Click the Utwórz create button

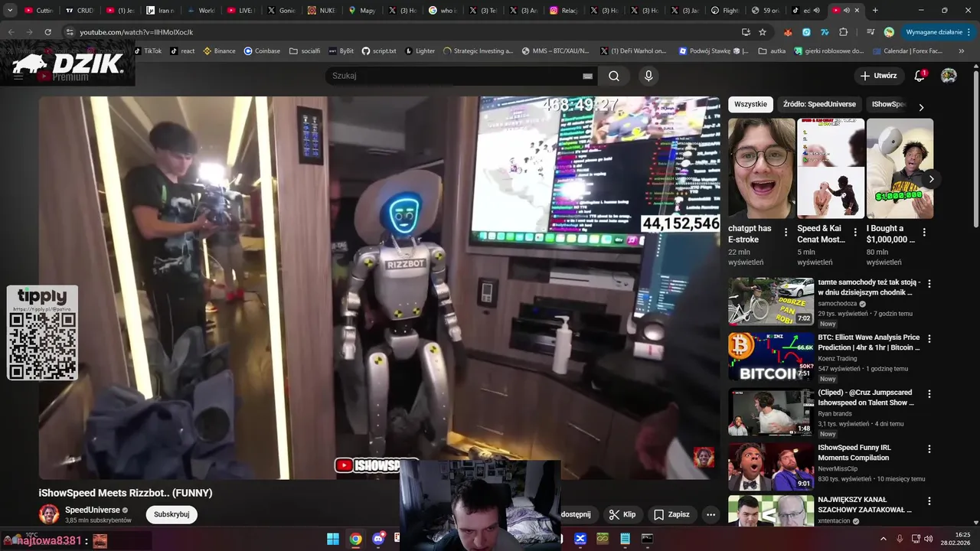pyautogui.click(x=877, y=76)
